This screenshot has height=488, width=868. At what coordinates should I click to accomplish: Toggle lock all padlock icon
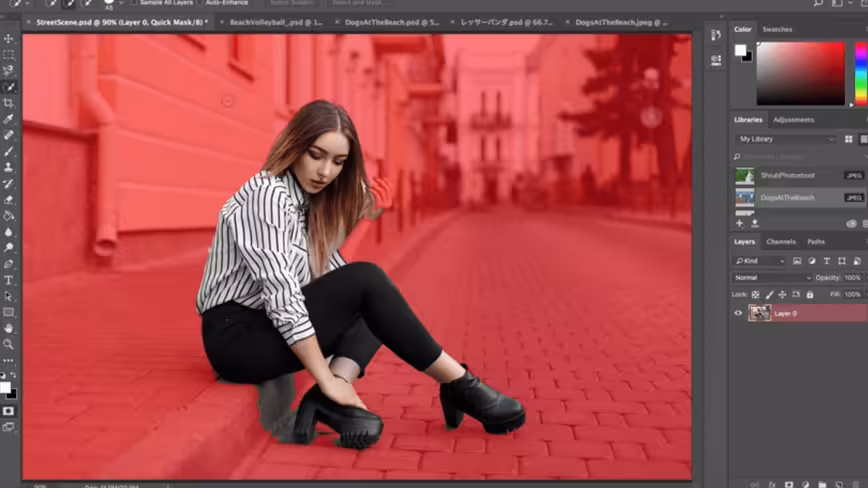tap(810, 295)
